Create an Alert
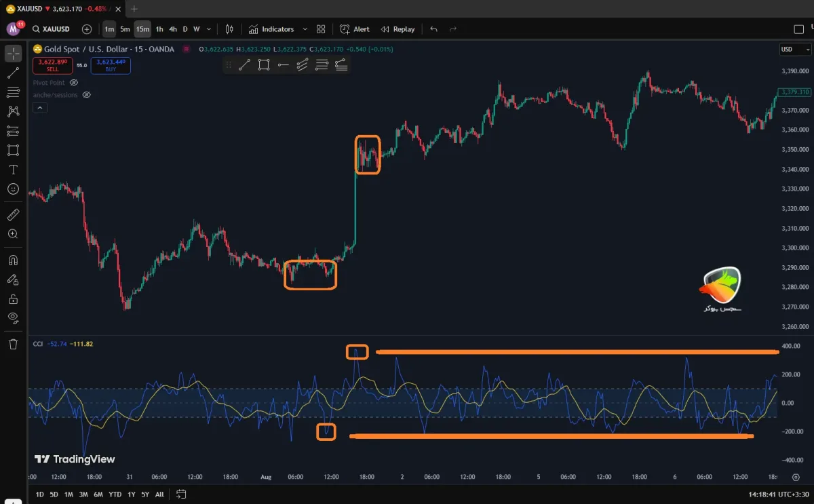Image resolution: width=814 pixels, height=504 pixels. click(x=355, y=29)
